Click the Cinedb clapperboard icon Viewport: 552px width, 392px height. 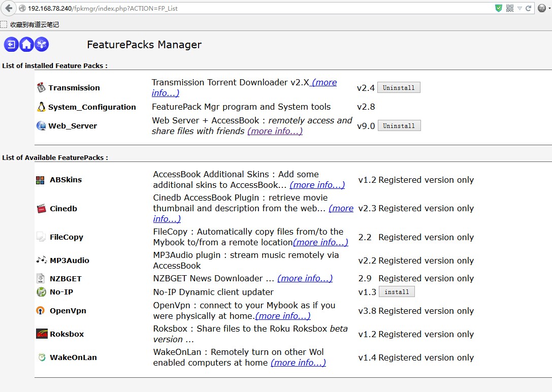coord(42,208)
